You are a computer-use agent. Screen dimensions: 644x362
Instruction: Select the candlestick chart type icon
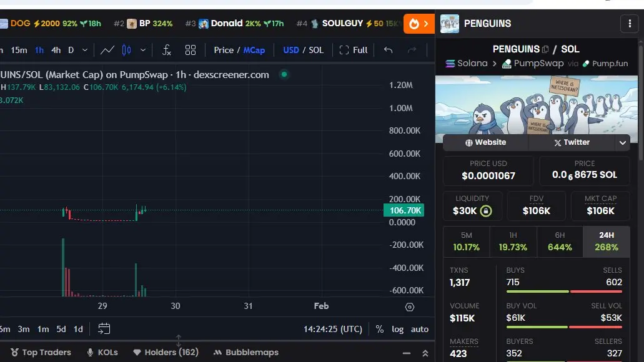127,50
